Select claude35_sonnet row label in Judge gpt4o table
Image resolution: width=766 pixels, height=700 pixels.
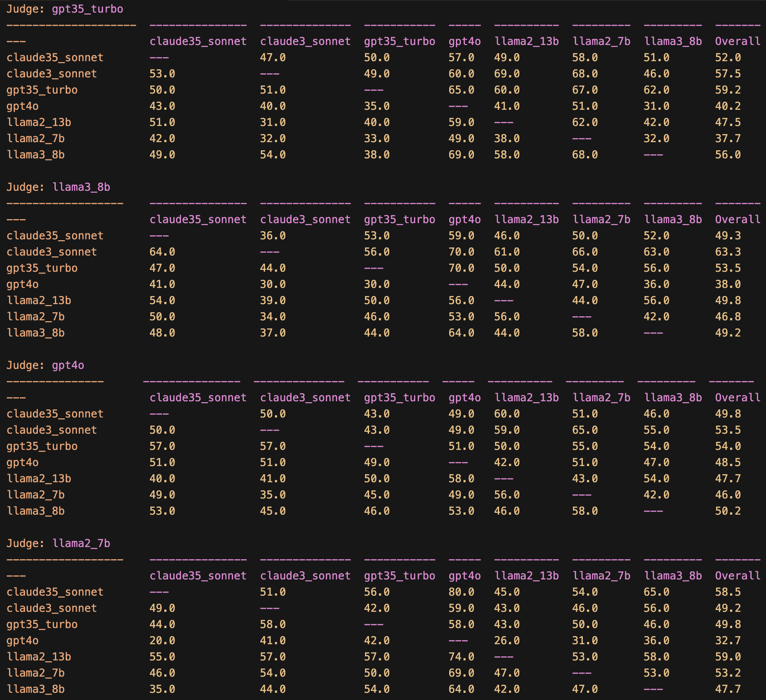[x=55, y=414]
